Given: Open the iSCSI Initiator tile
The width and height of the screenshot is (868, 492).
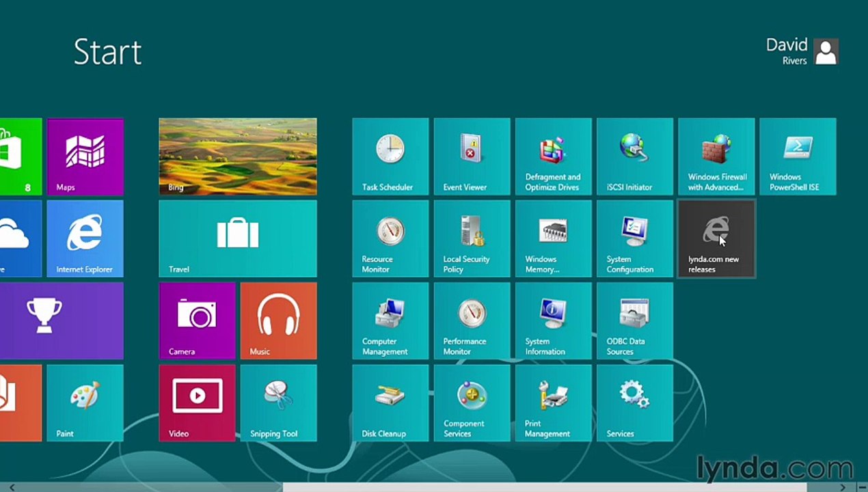Looking at the screenshot, I should [634, 156].
